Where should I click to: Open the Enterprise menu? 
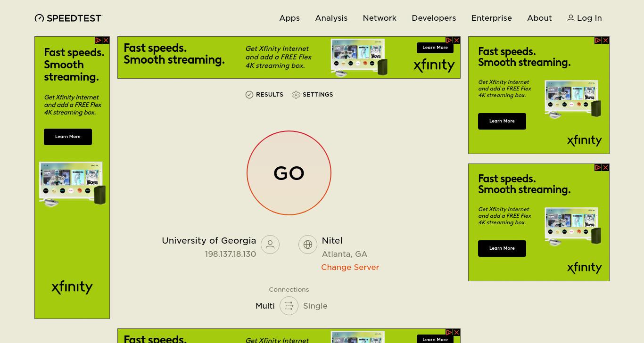[491, 18]
